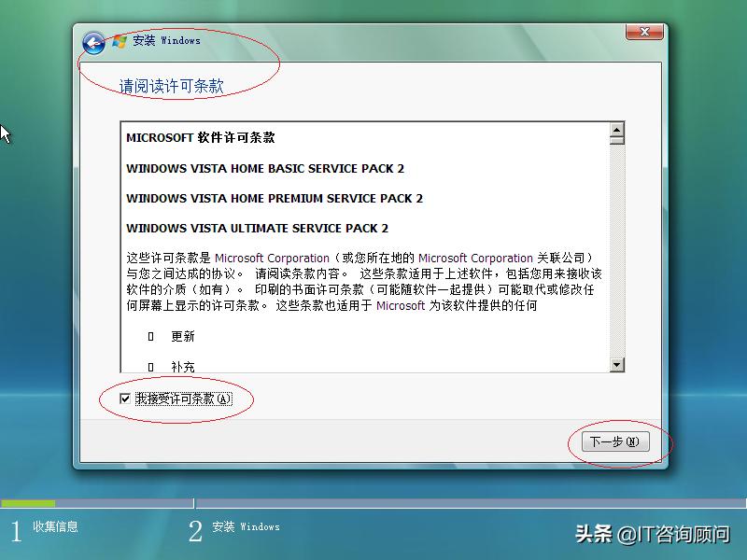Uncheck the license agreement acceptance box
747x560 pixels.
point(127,399)
